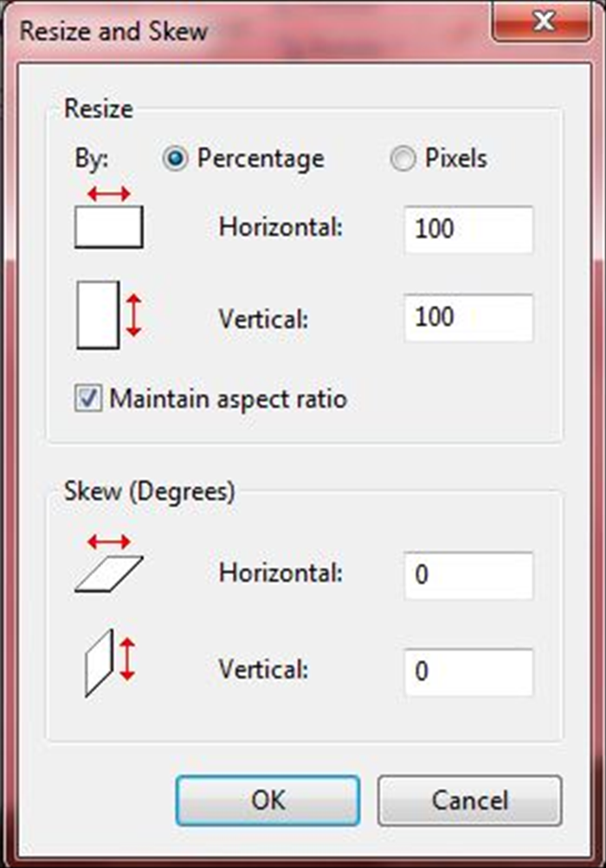Click the vertical resize rectangle icon
Image resolution: width=606 pixels, height=868 pixels.
point(109,315)
